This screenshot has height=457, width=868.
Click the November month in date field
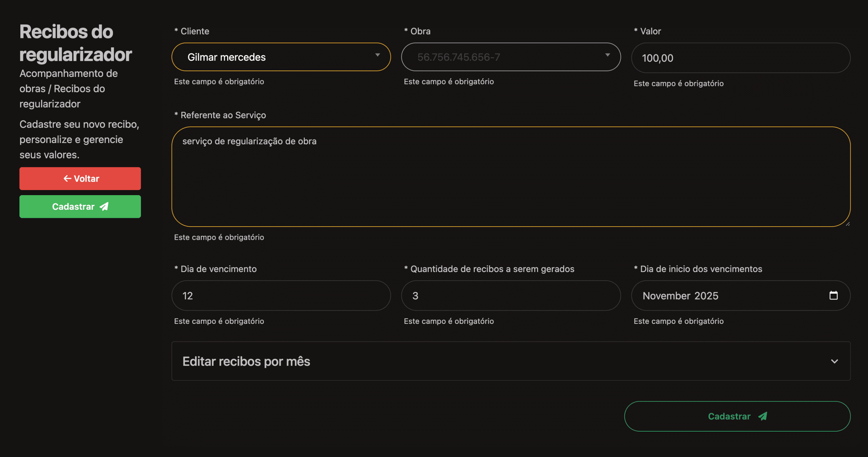[666, 296]
